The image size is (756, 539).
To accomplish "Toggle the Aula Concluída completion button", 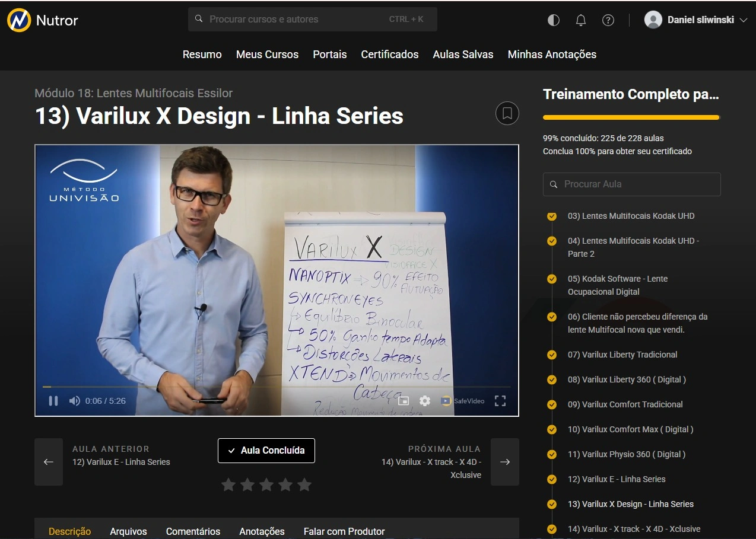I will (x=266, y=451).
